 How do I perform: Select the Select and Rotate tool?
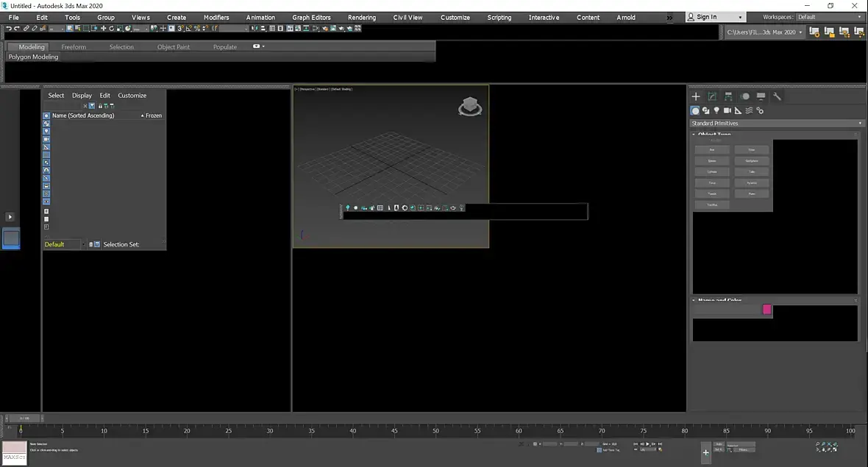click(111, 28)
